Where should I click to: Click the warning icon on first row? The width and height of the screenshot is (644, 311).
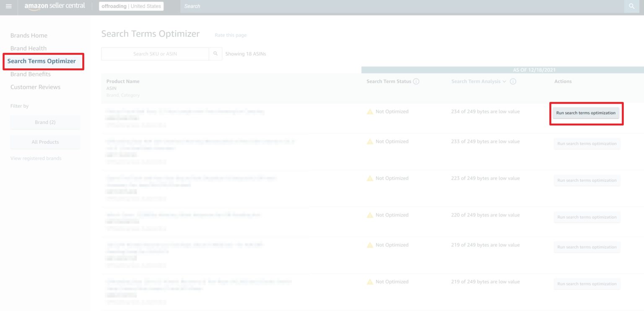pos(370,112)
